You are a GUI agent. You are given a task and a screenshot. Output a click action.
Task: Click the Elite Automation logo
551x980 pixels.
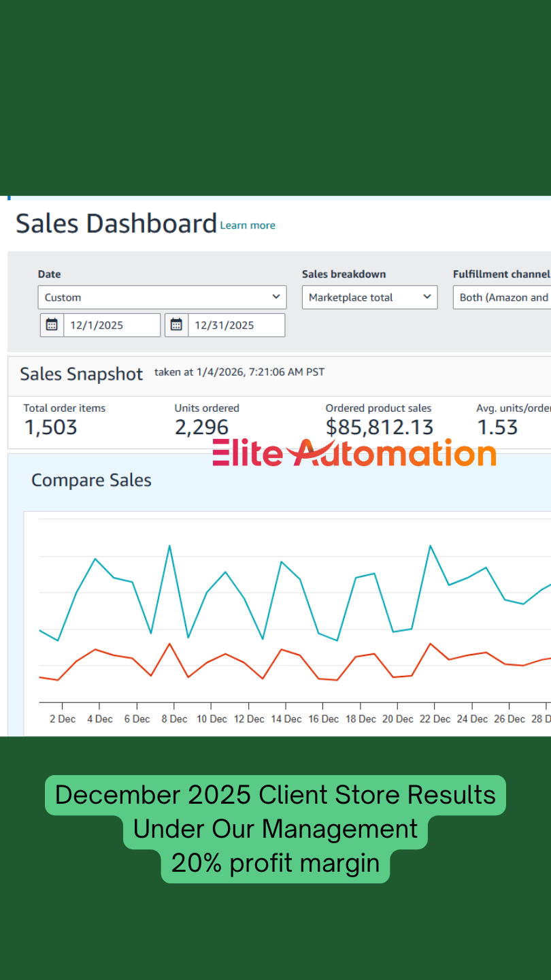(x=354, y=453)
